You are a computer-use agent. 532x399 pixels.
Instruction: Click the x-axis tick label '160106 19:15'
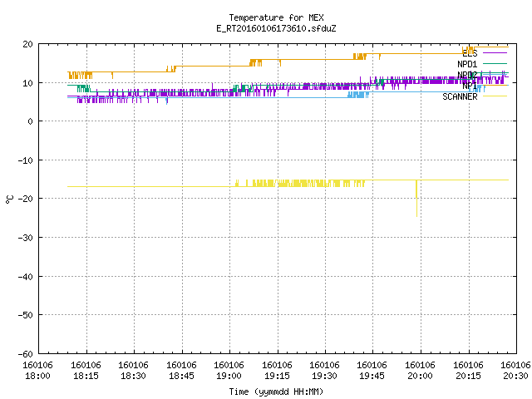point(277,370)
